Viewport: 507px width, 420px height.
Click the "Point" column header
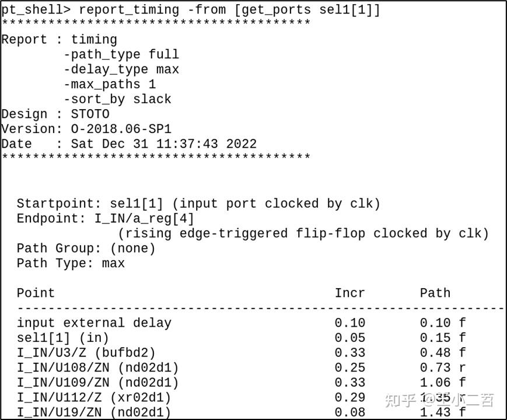click(x=36, y=293)
